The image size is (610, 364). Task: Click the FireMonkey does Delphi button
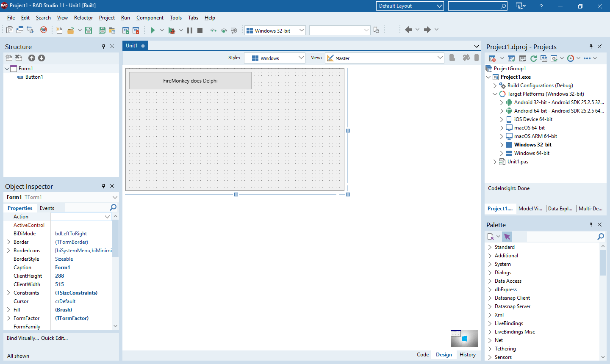click(190, 80)
